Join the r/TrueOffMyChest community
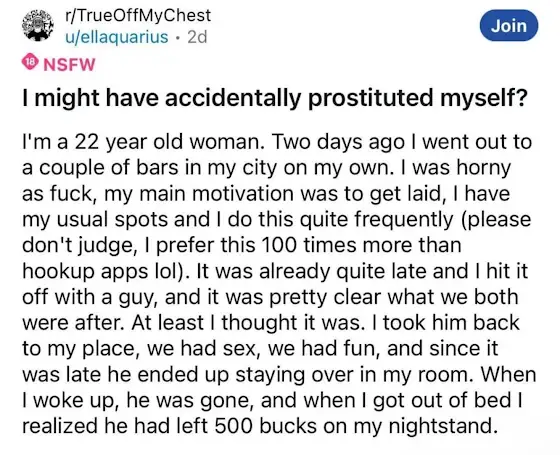This screenshot has width=560, height=455. click(x=509, y=26)
